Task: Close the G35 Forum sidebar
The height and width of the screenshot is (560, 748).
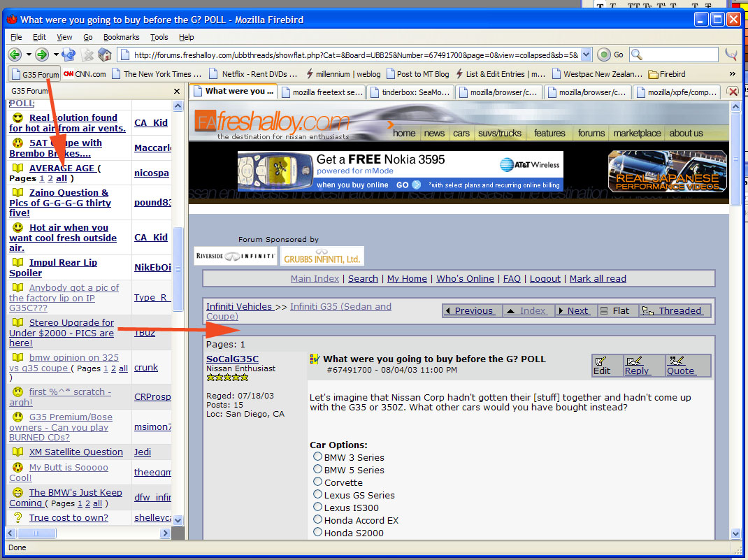Action: 177,91
